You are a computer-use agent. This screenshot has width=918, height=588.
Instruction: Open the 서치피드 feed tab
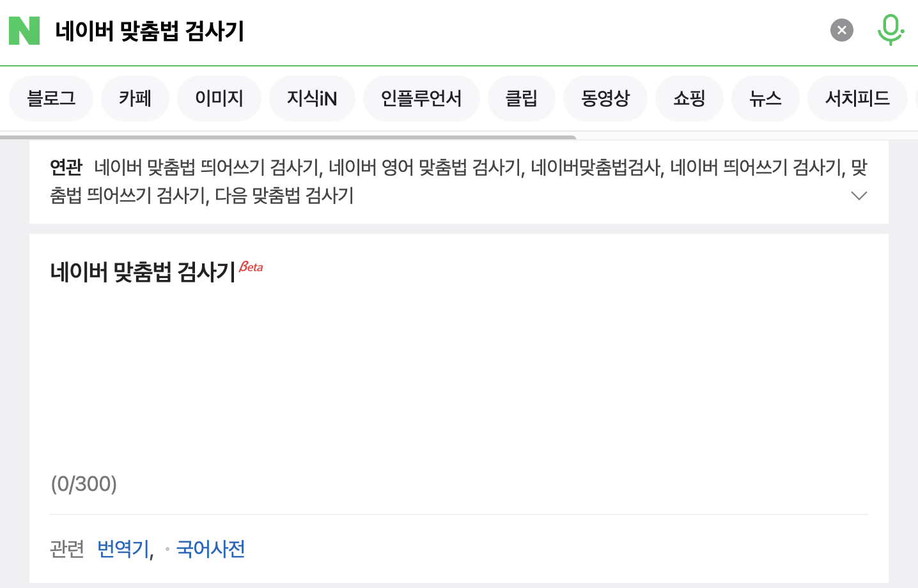(857, 98)
